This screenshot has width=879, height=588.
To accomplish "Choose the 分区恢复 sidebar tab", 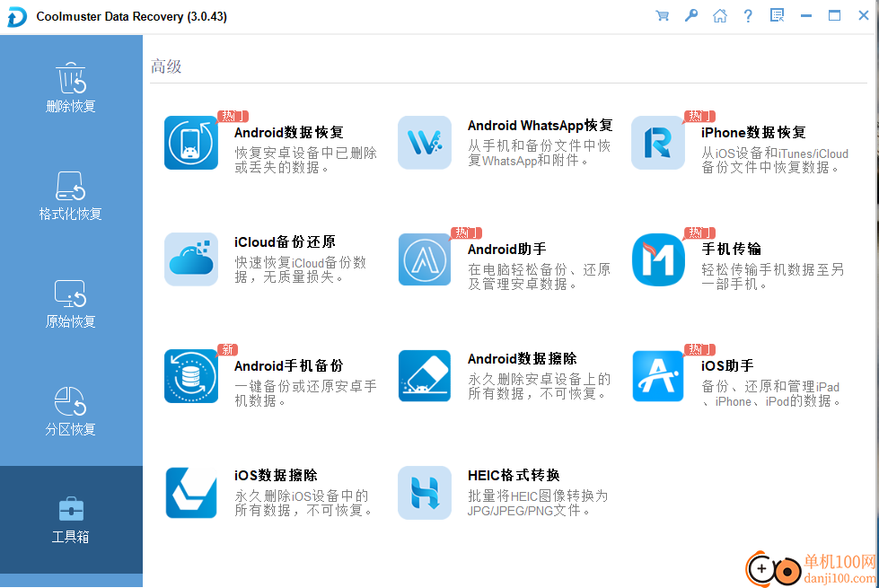I will 71,411.
